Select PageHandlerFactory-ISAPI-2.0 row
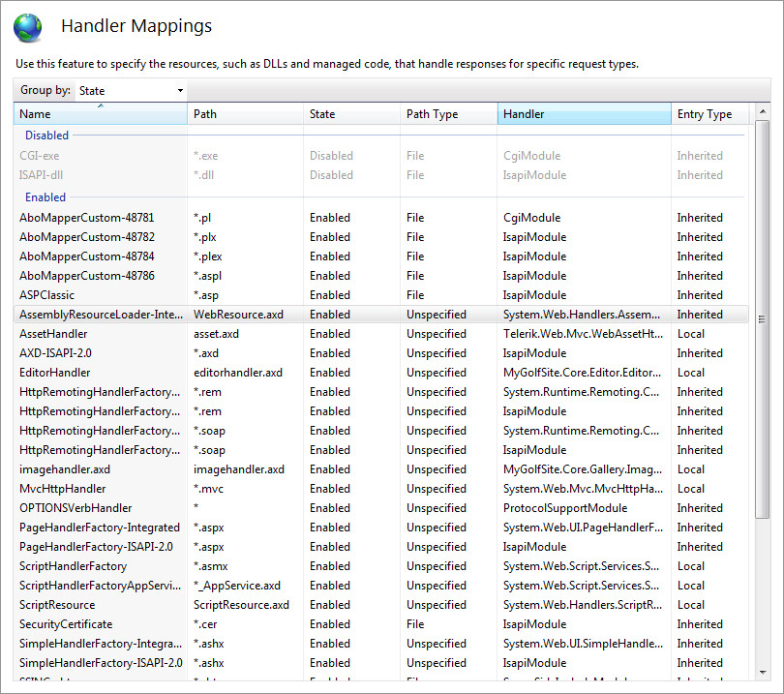Image resolution: width=784 pixels, height=694 pixels. [x=381, y=547]
